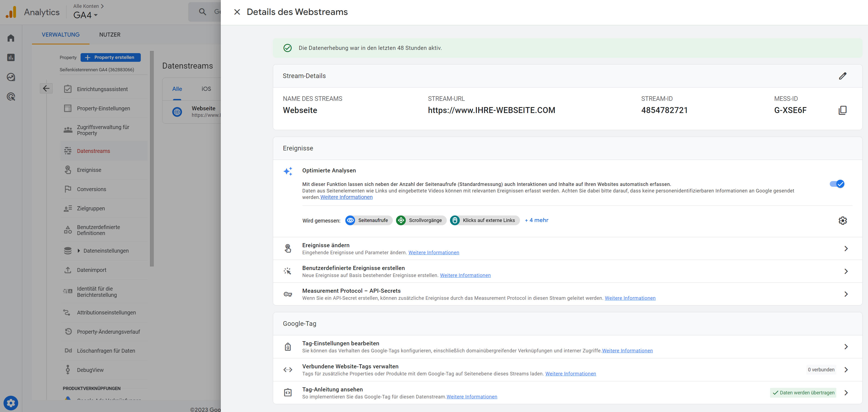
Task: Open the Explore icon in the left sidebar
Action: [x=11, y=77]
